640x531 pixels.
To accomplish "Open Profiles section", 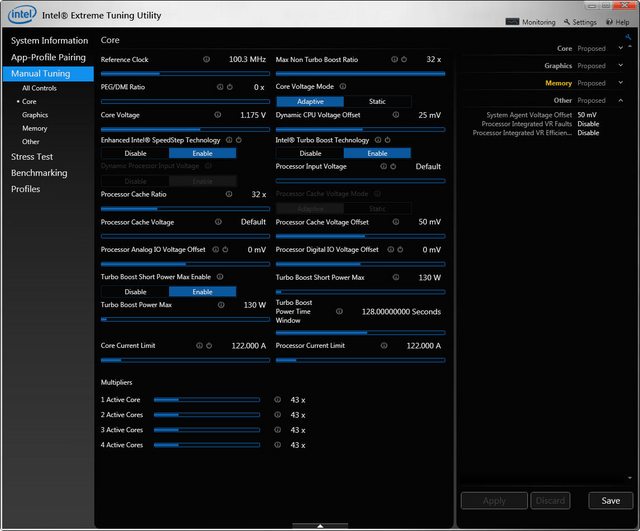I will point(25,189).
